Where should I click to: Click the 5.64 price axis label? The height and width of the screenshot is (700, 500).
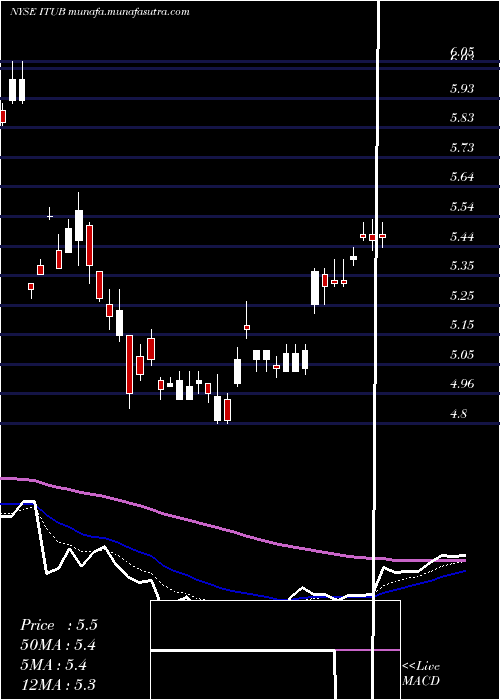(x=462, y=177)
